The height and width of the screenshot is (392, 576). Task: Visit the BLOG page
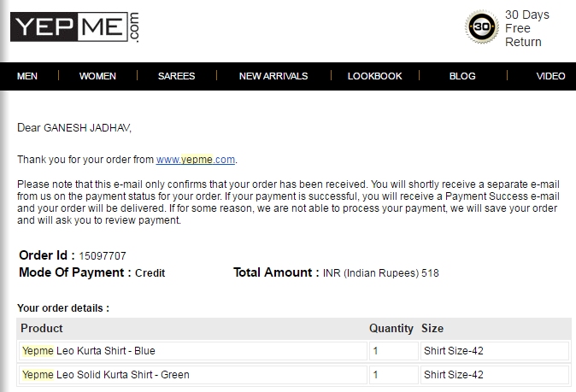tap(462, 76)
